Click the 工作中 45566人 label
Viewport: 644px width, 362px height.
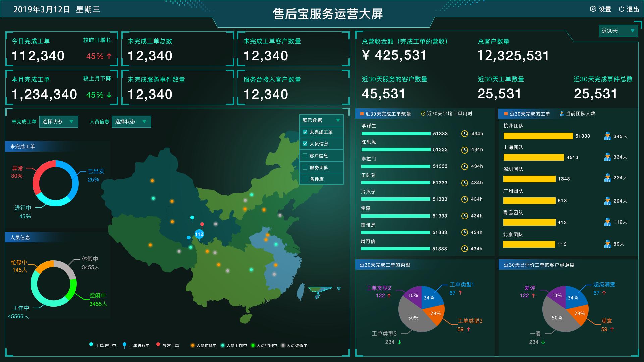point(19,312)
